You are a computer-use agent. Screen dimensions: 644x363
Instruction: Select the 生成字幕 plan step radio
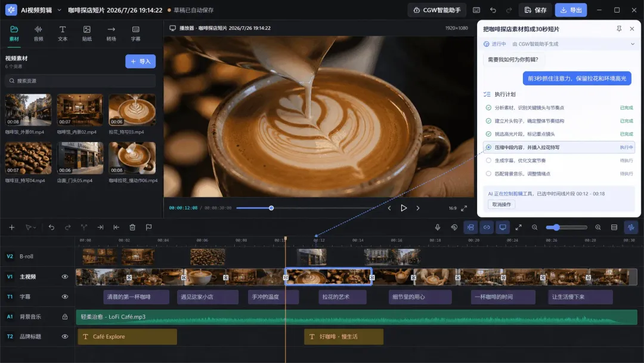[x=488, y=161]
